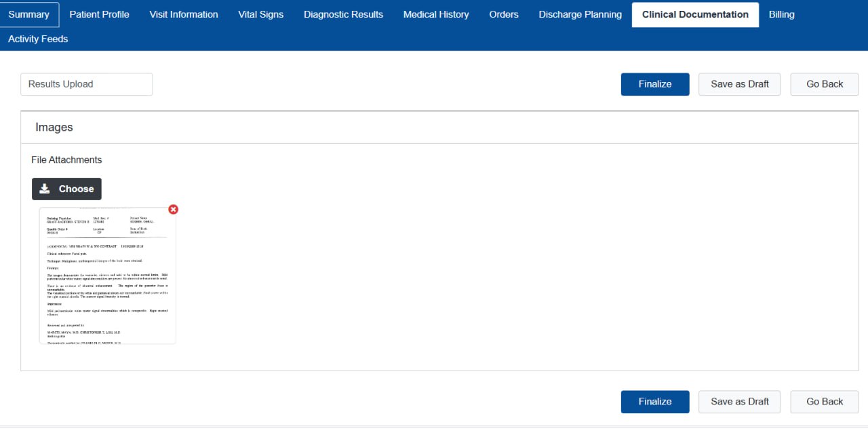Remove the attachment with the red X icon
Image resolution: width=868 pixels, height=435 pixels.
point(173,209)
